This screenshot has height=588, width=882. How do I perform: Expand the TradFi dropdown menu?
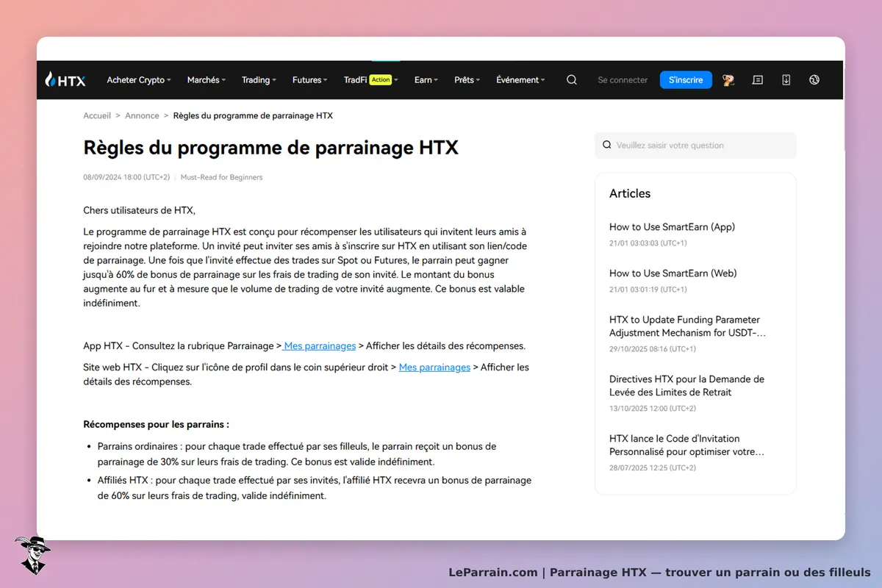[371, 80]
